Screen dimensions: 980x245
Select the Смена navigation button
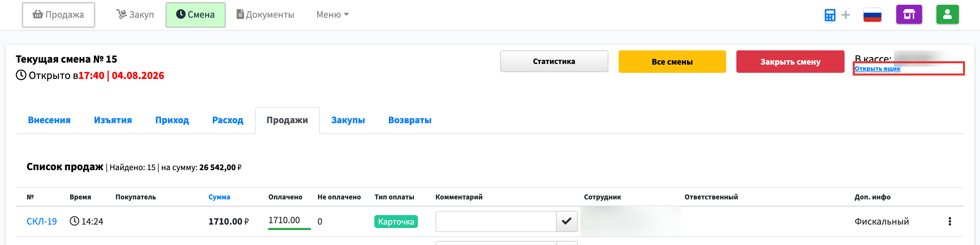click(x=196, y=15)
